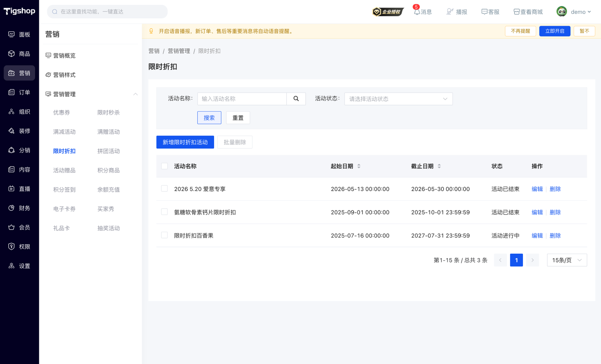Screen dimensions: 601x364
Task: Check the 限时折扣百香果 row checkbox
Action: [165, 235]
